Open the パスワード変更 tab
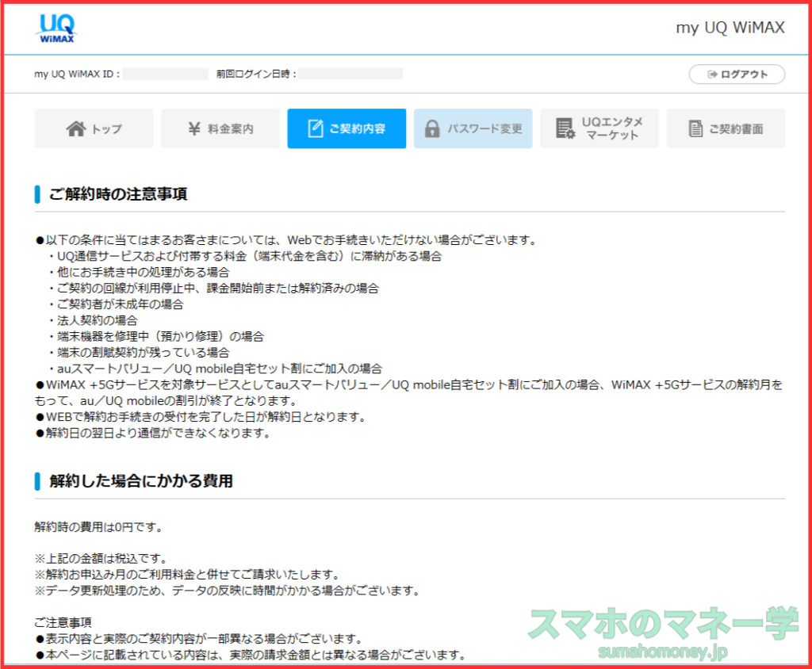This screenshot has width=812, height=669. click(x=473, y=128)
